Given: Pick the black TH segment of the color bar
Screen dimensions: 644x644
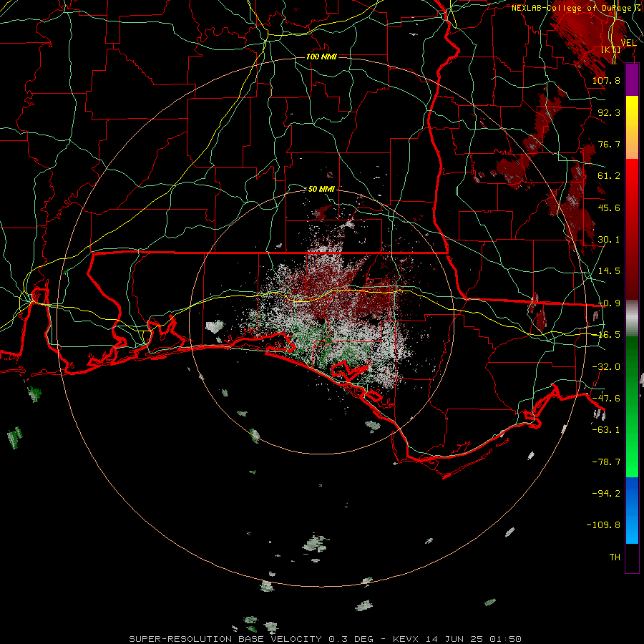Looking at the screenshot, I should pos(632,557).
